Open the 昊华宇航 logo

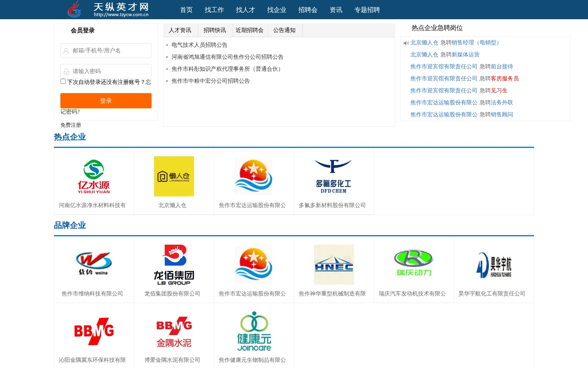[494, 265]
